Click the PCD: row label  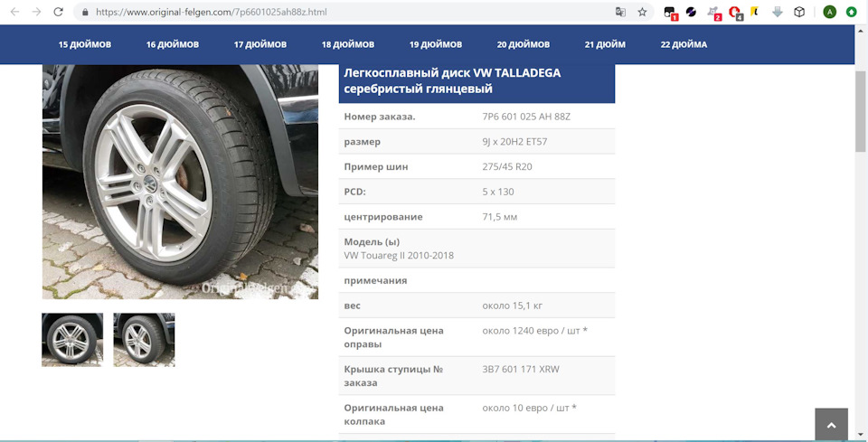pos(355,192)
